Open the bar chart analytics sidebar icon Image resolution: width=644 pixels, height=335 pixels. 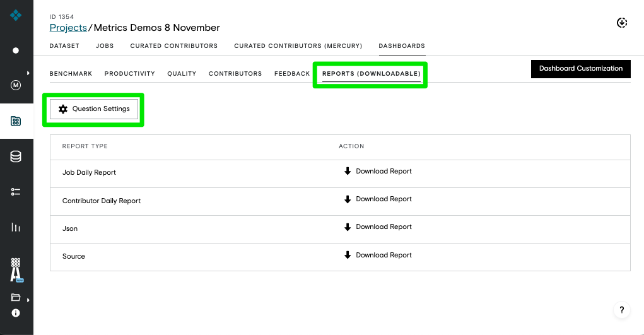16,227
